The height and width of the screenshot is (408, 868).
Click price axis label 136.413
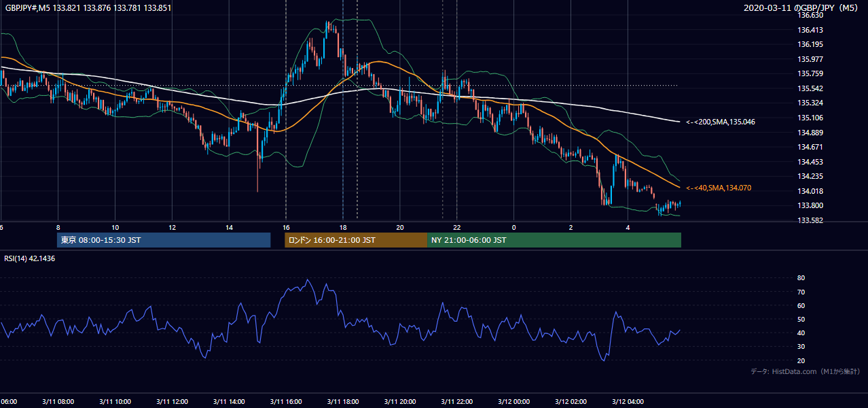tap(811, 30)
